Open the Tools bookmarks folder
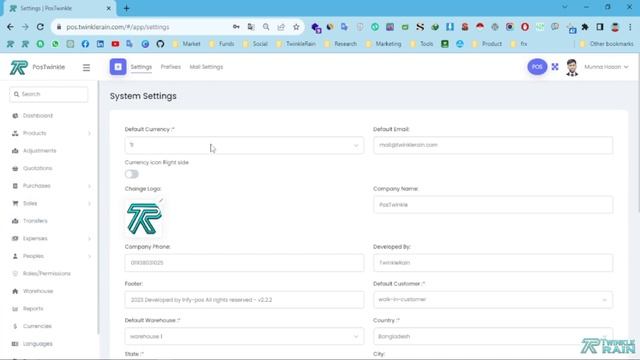Screen dimensions: 640x360 (422, 44)
